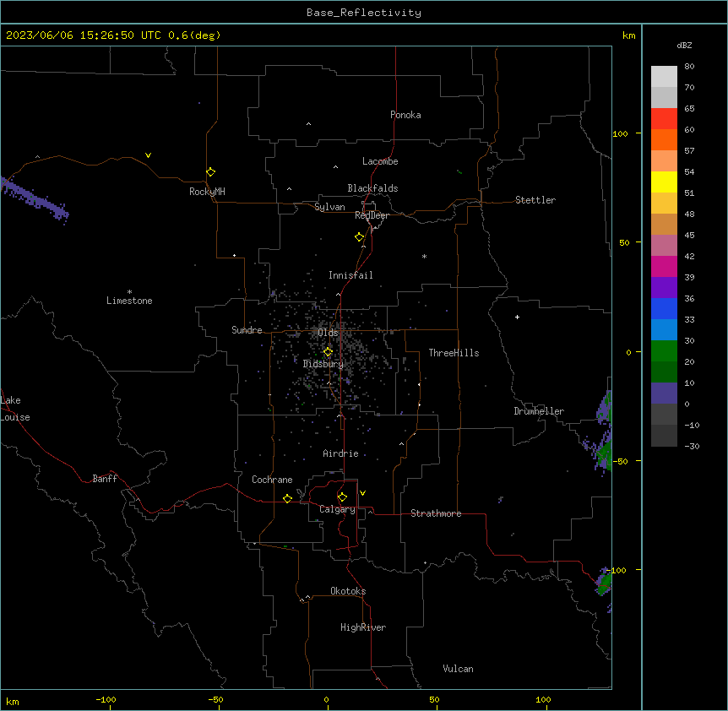Viewport: 728px width, 711px height.
Task: Click the bright green 30-20 dBZ legend swatch
Action: pos(664,351)
